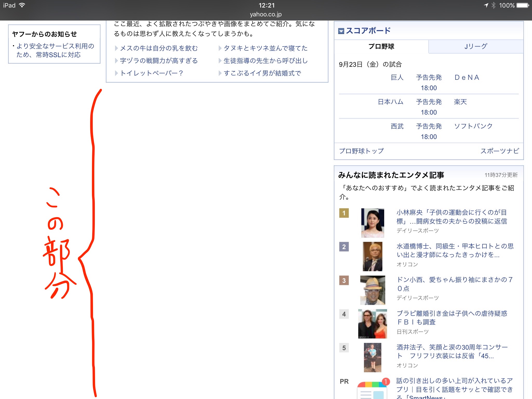Viewport: 532px width, 399px height.
Task: Open the スポーツナビ link
Action: [x=500, y=151]
